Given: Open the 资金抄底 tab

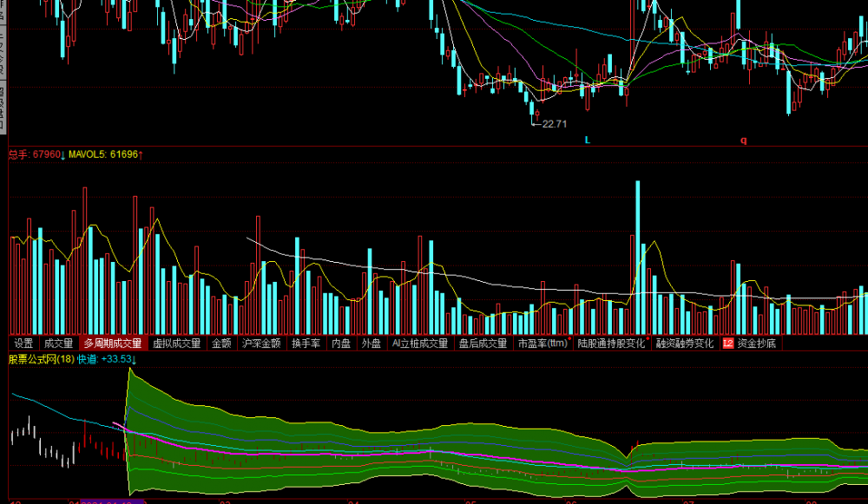Looking at the screenshot, I should tap(756, 344).
